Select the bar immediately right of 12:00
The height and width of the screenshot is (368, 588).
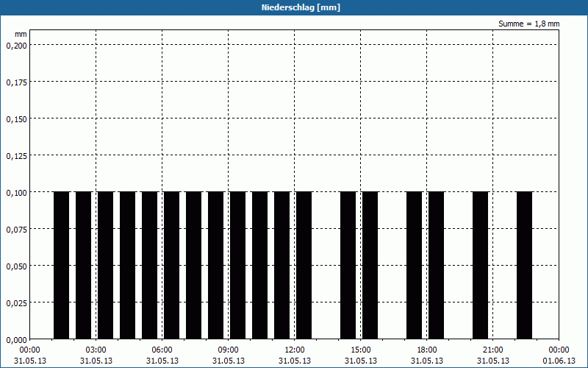click(304, 265)
